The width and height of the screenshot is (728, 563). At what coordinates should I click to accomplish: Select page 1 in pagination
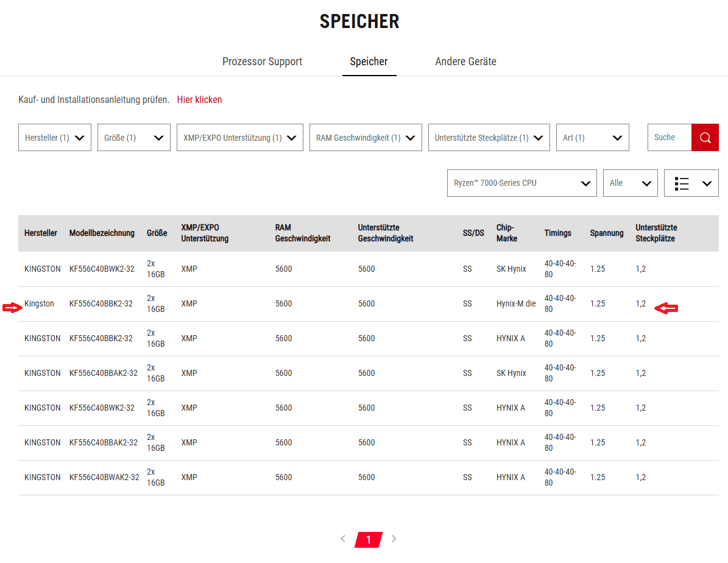pos(369,540)
